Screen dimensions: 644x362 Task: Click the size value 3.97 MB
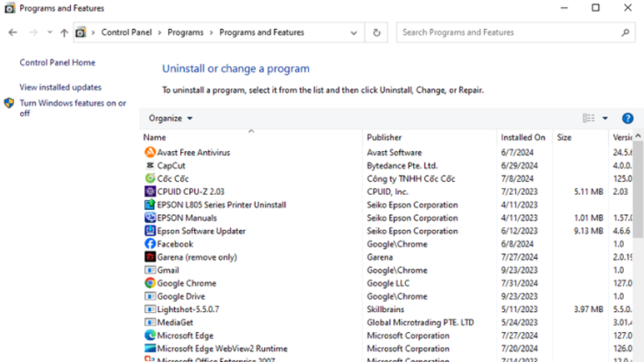pyautogui.click(x=588, y=309)
